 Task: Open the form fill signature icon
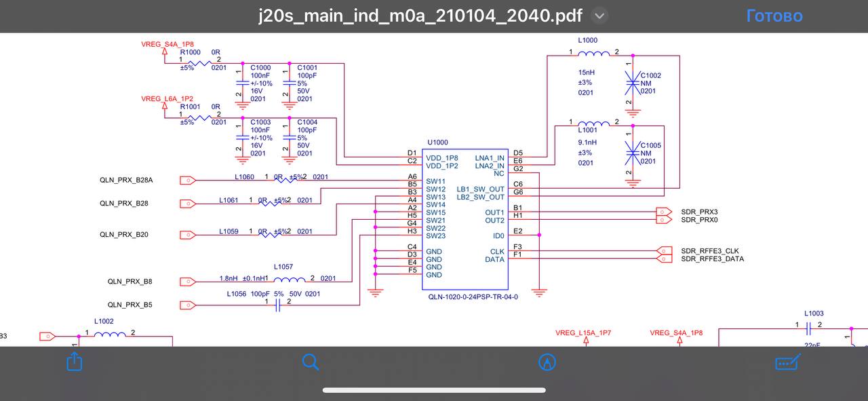[x=787, y=362]
